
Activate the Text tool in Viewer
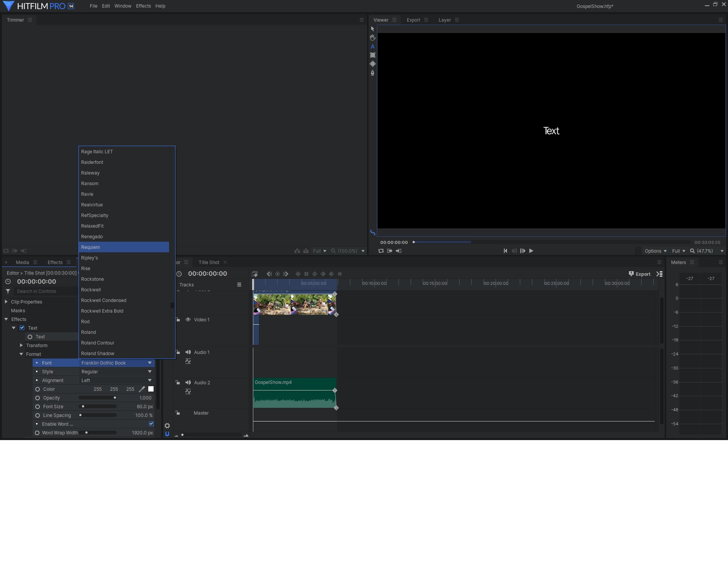pyautogui.click(x=372, y=46)
